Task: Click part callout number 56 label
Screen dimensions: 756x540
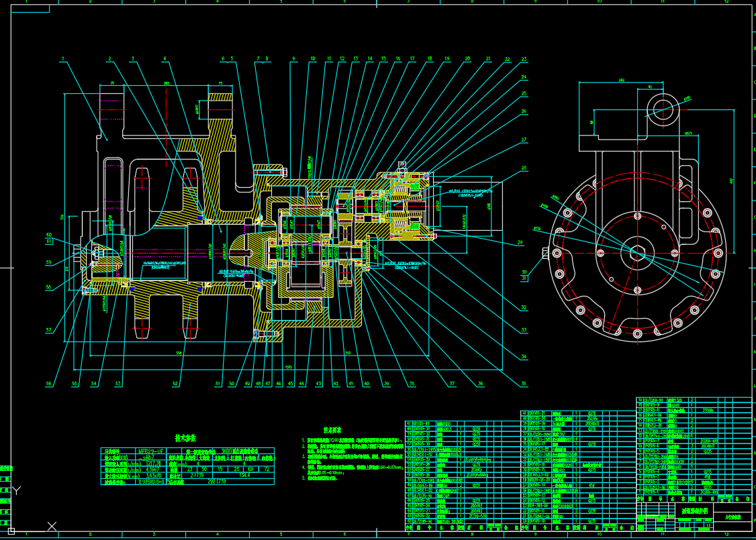Action: 48,384
